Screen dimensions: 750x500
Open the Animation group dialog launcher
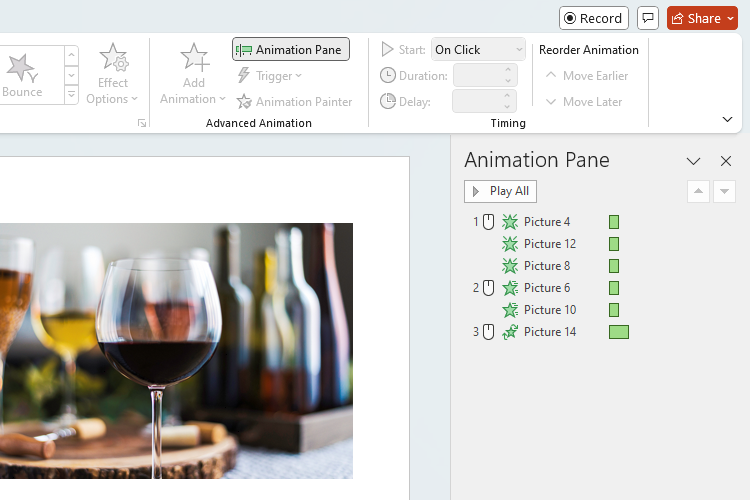pos(142,123)
